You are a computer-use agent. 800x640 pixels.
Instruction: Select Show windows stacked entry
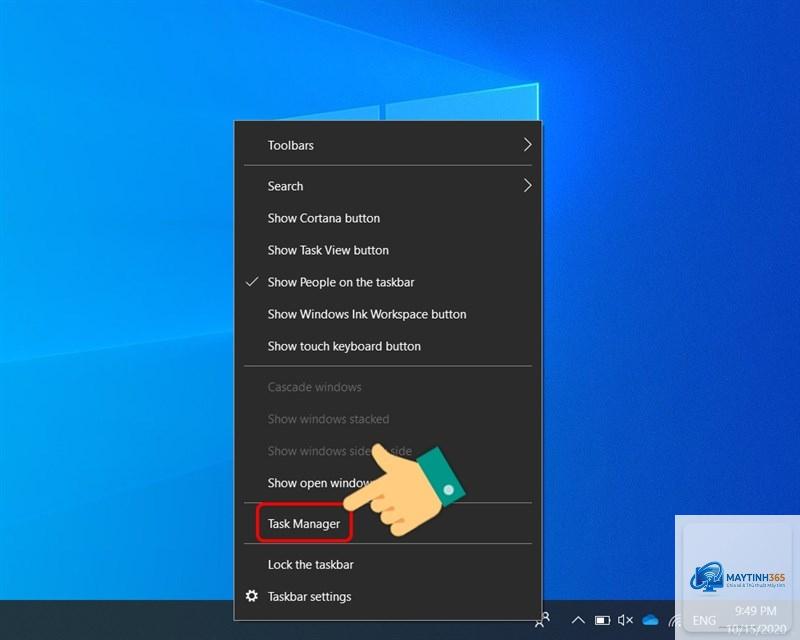(x=388, y=419)
